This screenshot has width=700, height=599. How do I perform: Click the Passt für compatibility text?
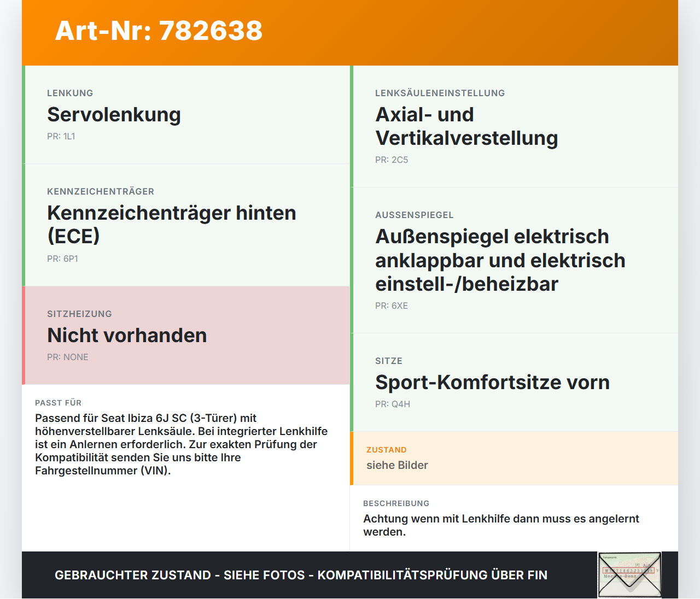tap(182, 444)
